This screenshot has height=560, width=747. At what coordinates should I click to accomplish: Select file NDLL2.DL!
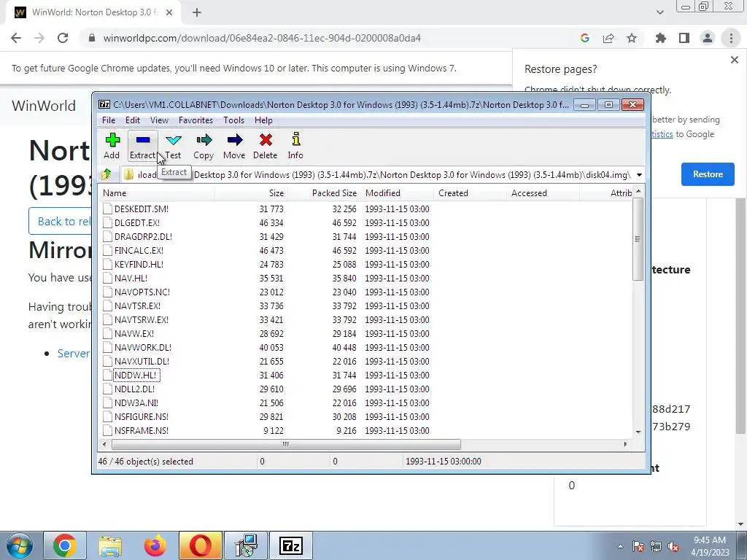coord(134,389)
